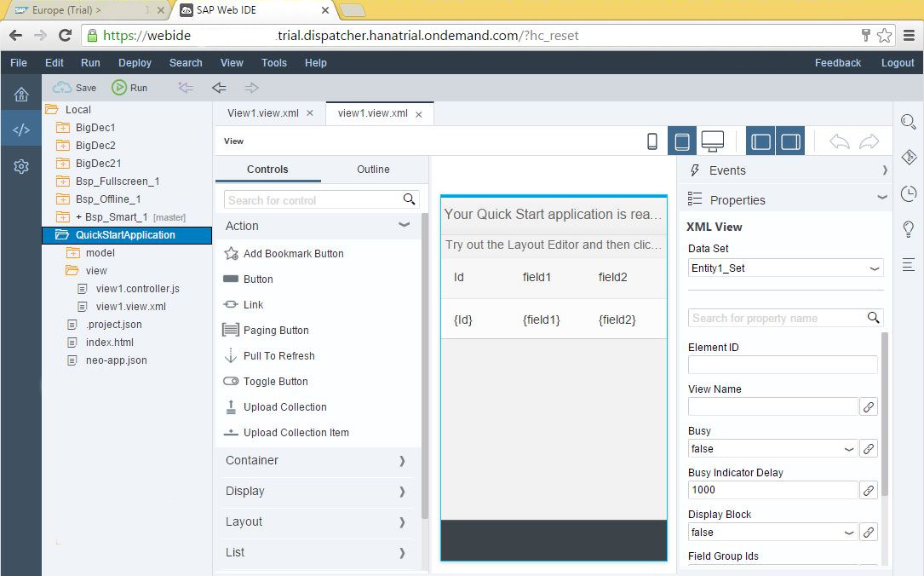Click the binding link icon for Busy

(x=869, y=449)
